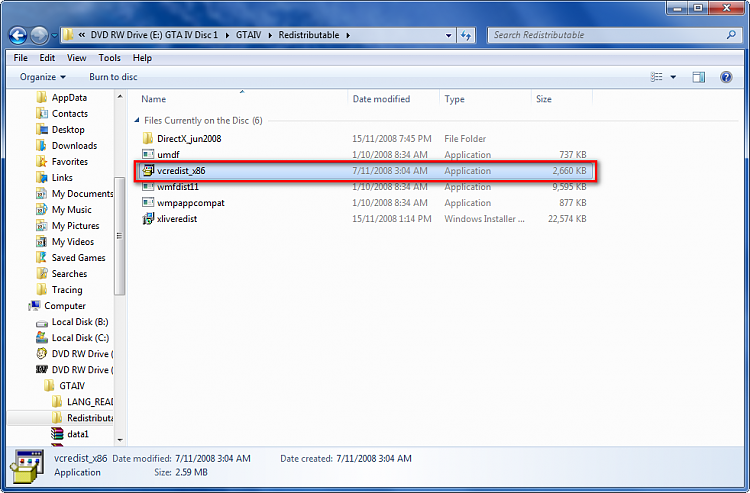
Task: Toggle the preview pane icon
Action: 698,77
